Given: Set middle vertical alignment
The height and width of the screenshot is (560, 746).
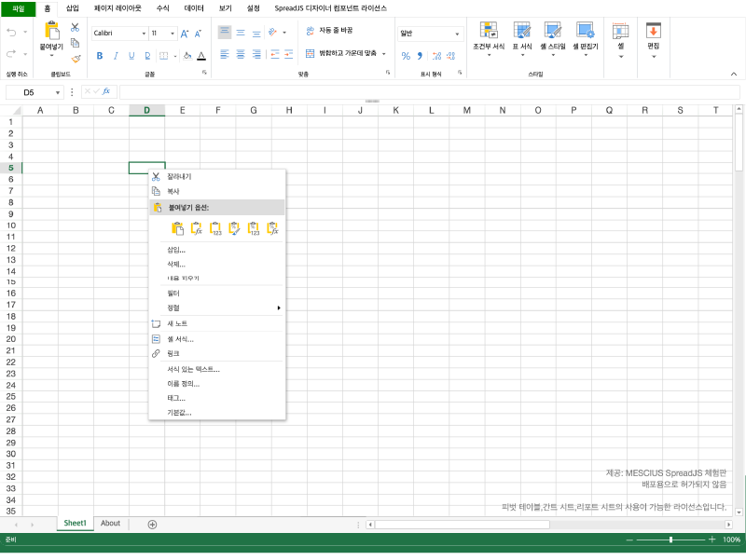Looking at the screenshot, I should click(x=241, y=33).
